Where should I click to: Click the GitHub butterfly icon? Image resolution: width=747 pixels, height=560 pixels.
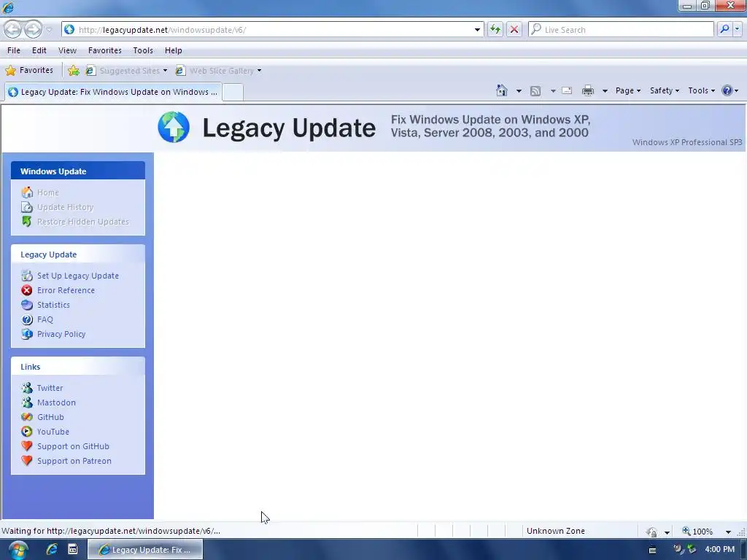click(x=27, y=417)
